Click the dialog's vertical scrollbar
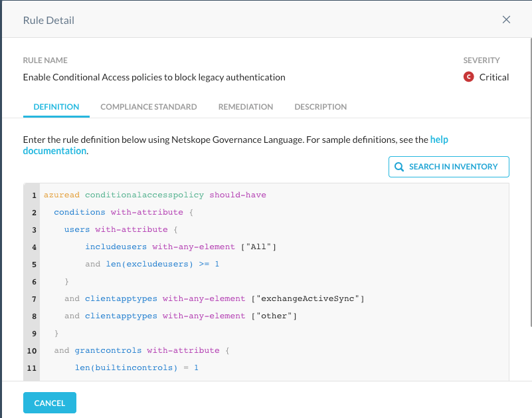The width and height of the screenshot is (532, 418). click(530, 181)
